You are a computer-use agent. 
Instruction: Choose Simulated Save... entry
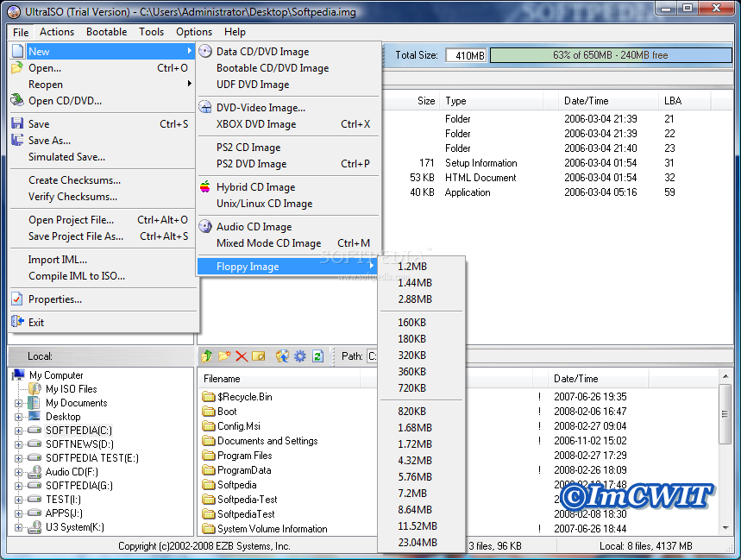[x=103, y=157]
